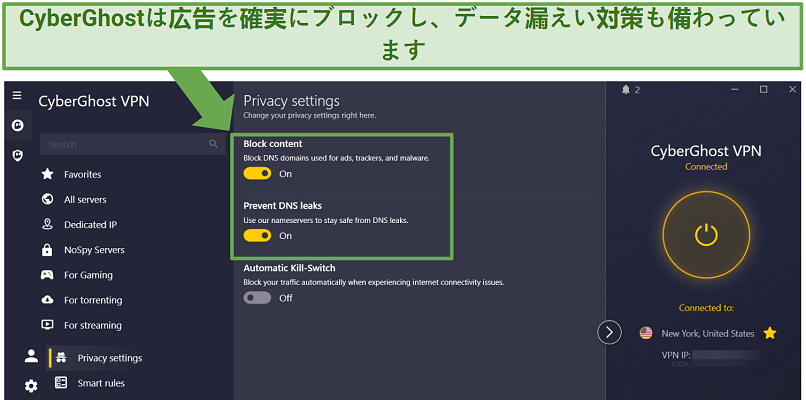The width and height of the screenshot is (806, 400).
Task: Click the favorite star next to New York
Action: (x=770, y=333)
